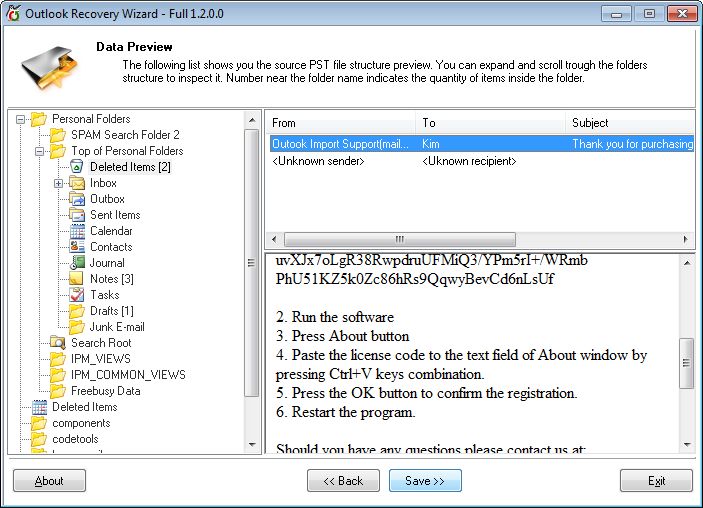This screenshot has width=703, height=508.
Task: Select the Sent Items folder label
Action: coord(115,215)
